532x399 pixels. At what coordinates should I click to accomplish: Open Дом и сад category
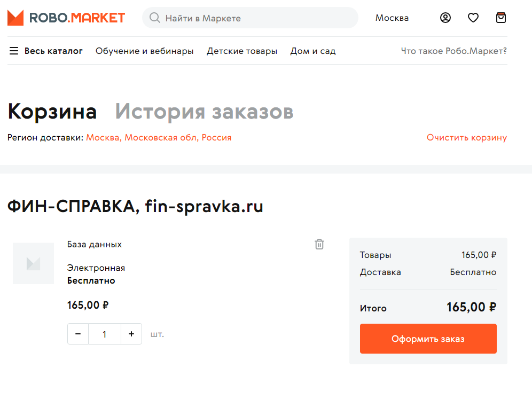[x=313, y=51]
